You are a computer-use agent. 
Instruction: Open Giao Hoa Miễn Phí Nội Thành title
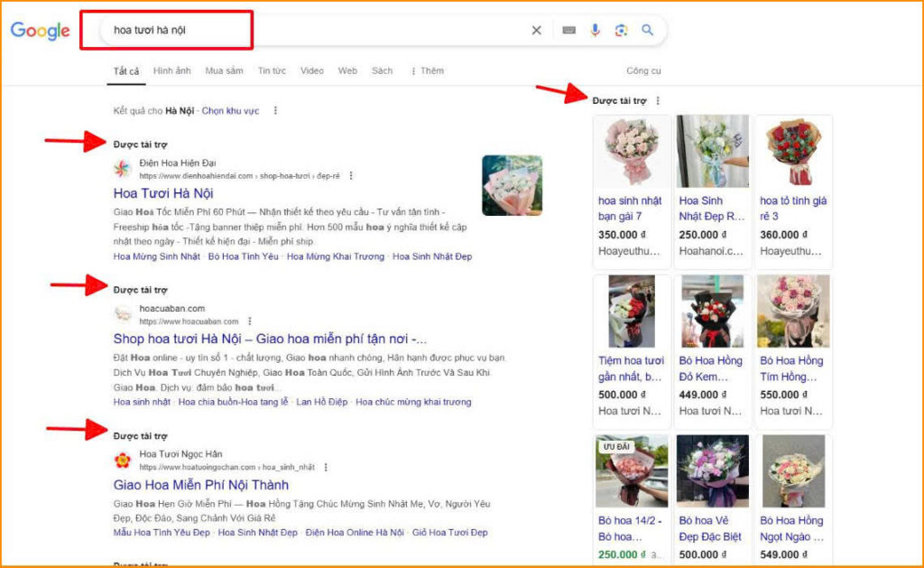(201, 485)
